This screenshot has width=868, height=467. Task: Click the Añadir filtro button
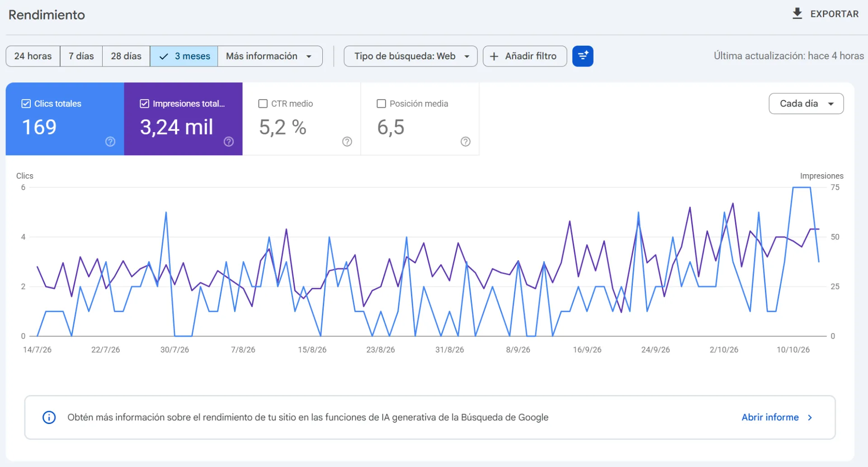525,56
